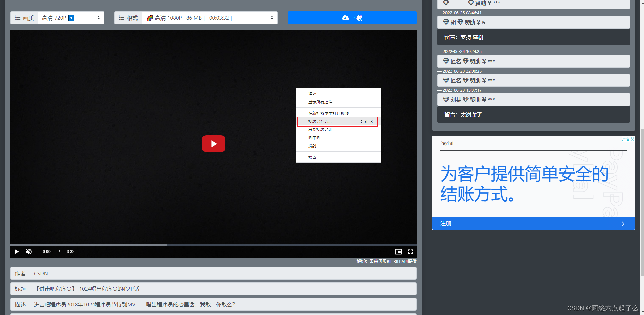This screenshot has height=315, width=644.
Task: Click the play icon in the video control bar
Action: point(16,251)
